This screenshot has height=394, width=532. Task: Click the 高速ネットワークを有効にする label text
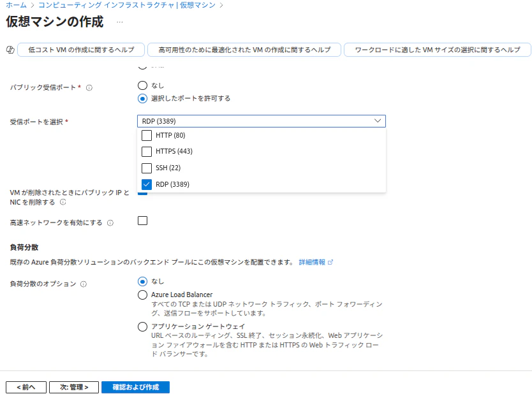click(x=56, y=223)
